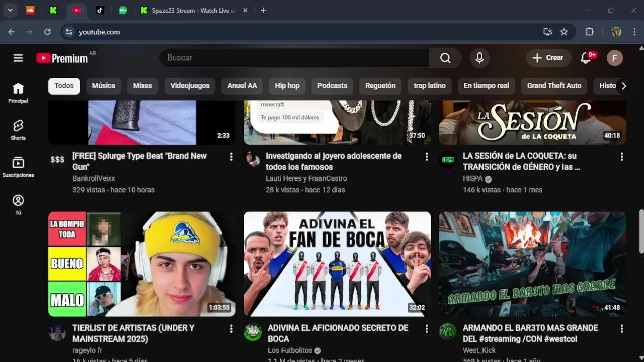Open a new browser tab
The width and height of the screenshot is (644, 362).
click(x=263, y=10)
